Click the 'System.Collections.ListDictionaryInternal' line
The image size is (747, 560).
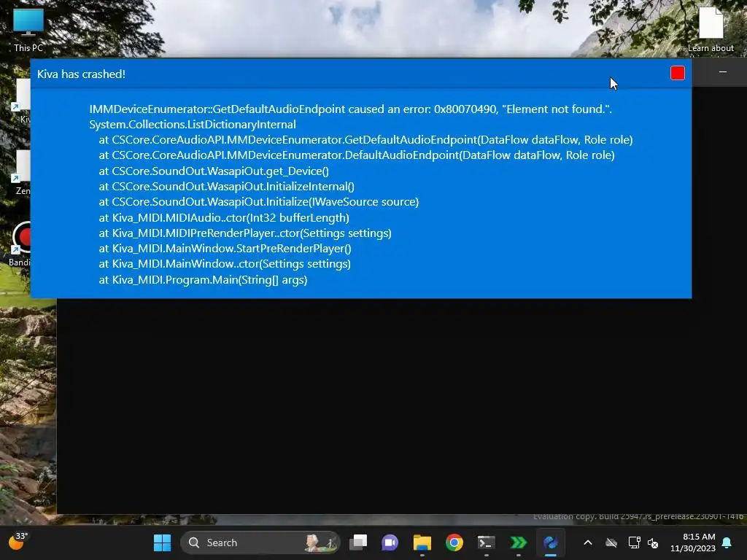[193, 124]
